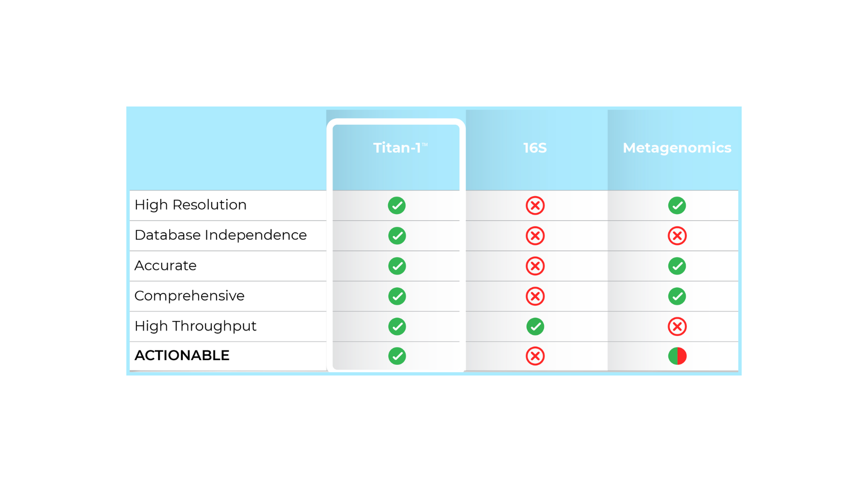Select the Titan-1 column header
This screenshot has width=868, height=482.
[400, 147]
